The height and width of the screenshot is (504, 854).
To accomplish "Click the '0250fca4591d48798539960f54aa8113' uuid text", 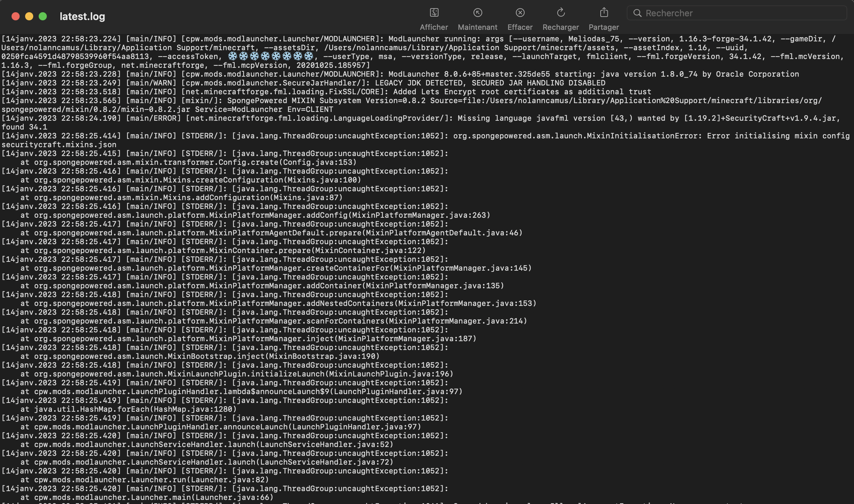I will pyautogui.click(x=75, y=56).
